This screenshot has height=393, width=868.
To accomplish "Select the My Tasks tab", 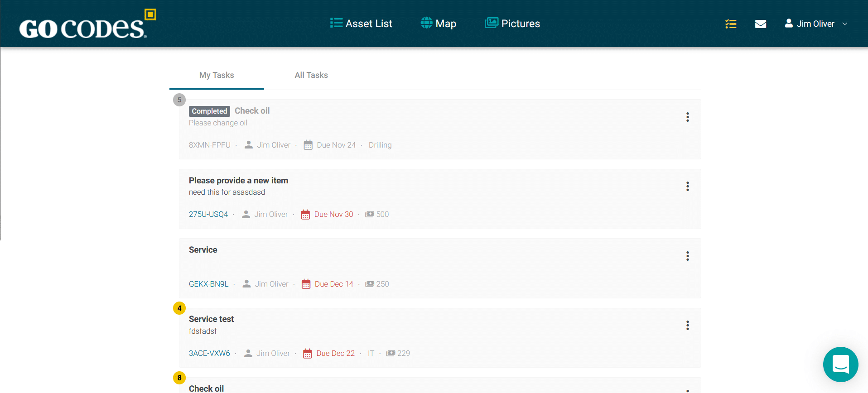I will pyautogui.click(x=217, y=75).
